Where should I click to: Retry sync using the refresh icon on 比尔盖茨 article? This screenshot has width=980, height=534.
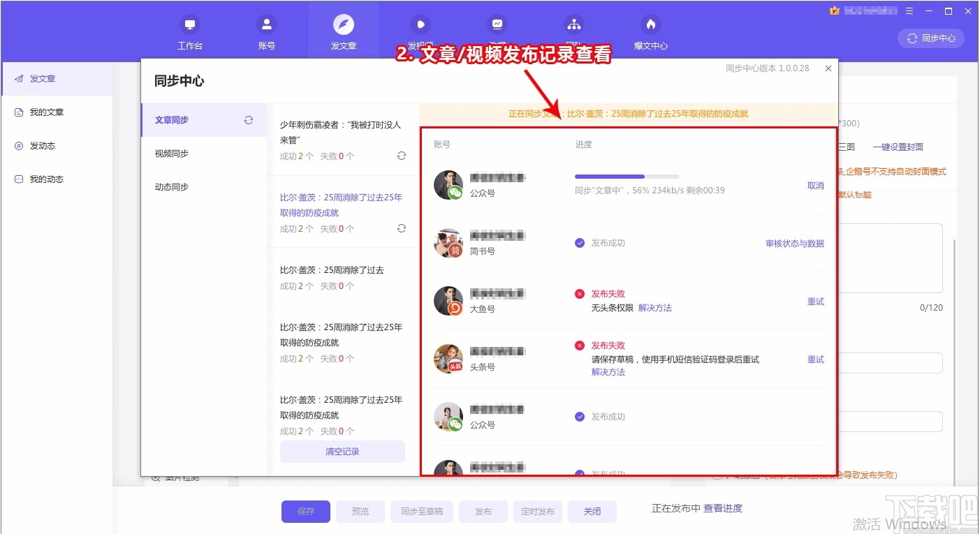click(401, 228)
